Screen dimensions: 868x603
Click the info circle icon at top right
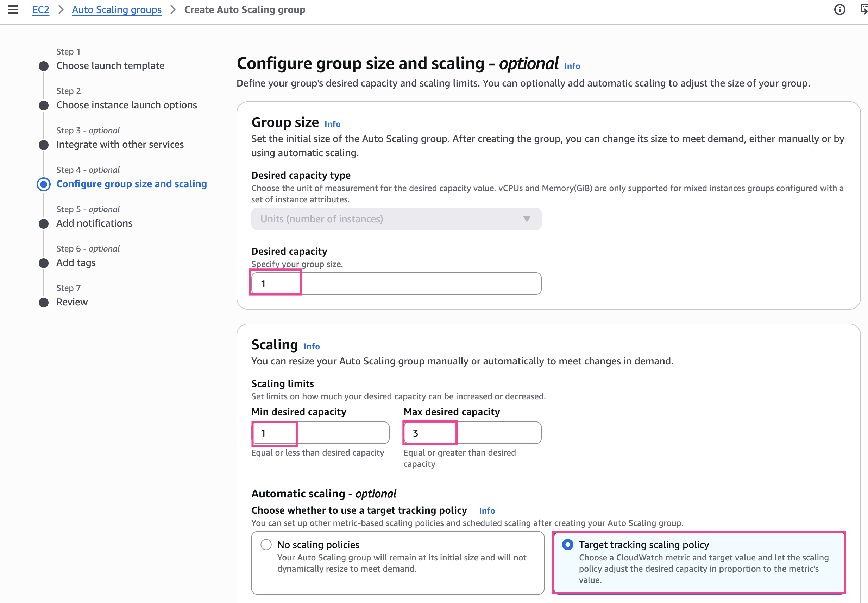(x=839, y=10)
